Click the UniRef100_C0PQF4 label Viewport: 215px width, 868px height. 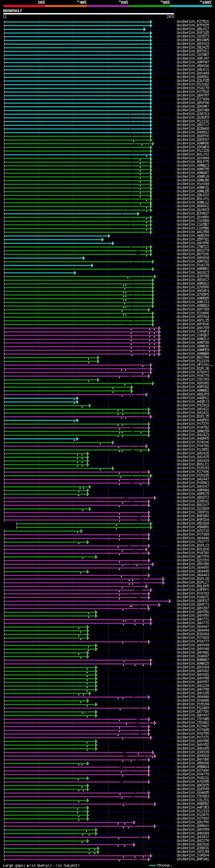tap(193, 332)
